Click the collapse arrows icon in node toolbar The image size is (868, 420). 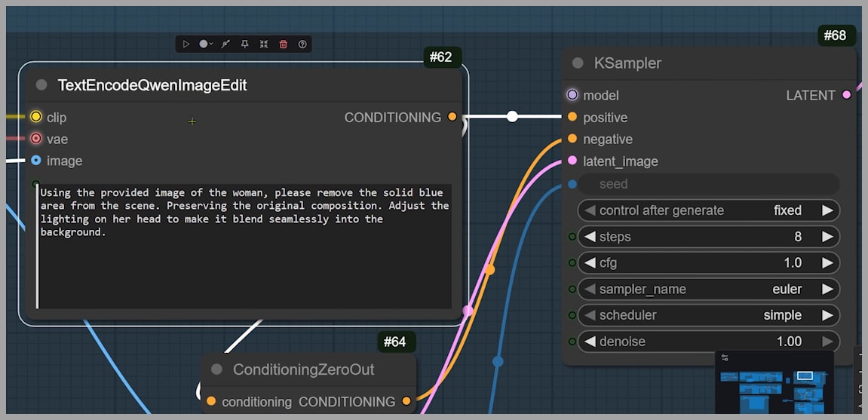263,44
